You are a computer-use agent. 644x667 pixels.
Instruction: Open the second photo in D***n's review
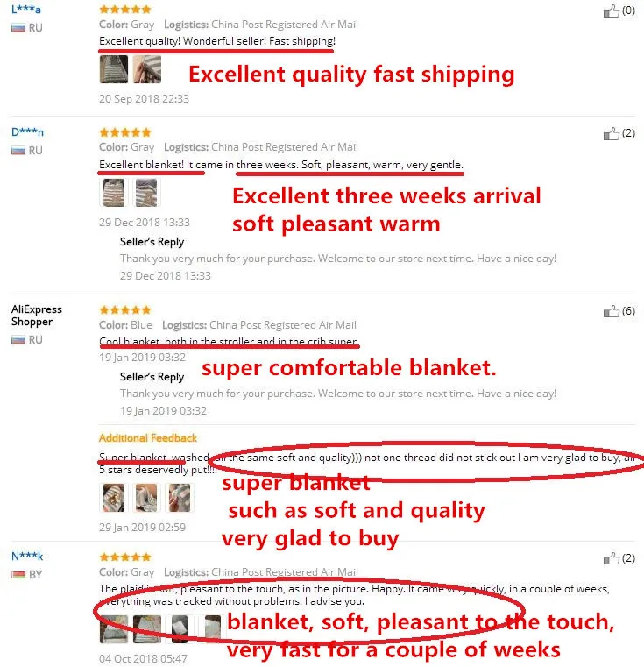click(x=146, y=192)
